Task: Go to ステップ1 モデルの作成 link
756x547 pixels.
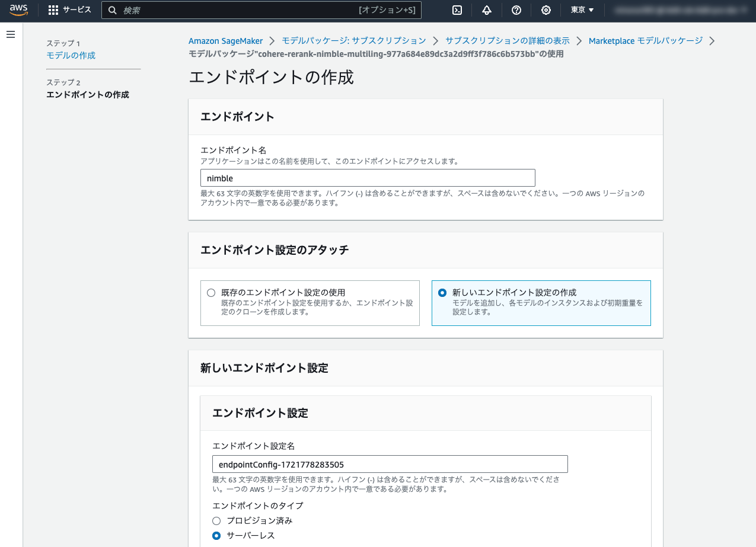Action: 71,55
